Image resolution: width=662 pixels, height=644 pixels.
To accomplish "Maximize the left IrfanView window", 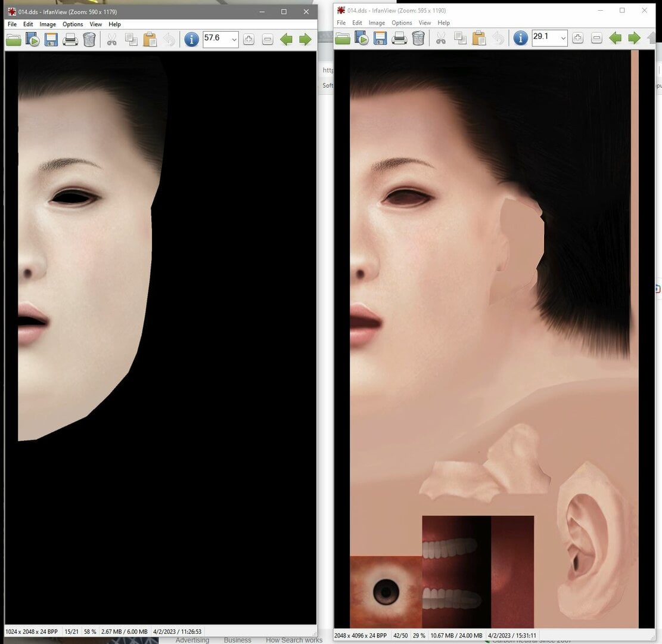I will pyautogui.click(x=284, y=12).
